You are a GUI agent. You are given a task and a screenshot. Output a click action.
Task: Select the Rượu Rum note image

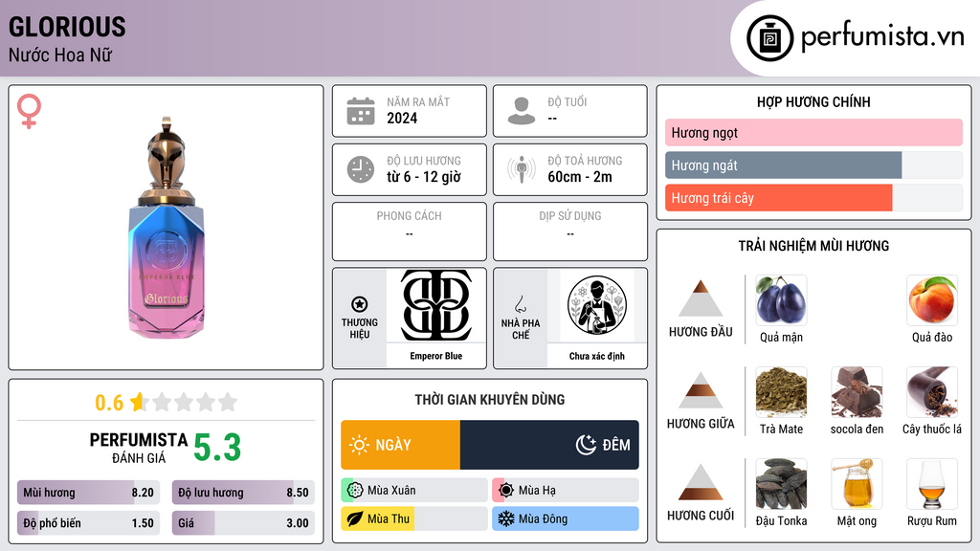[932, 484]
